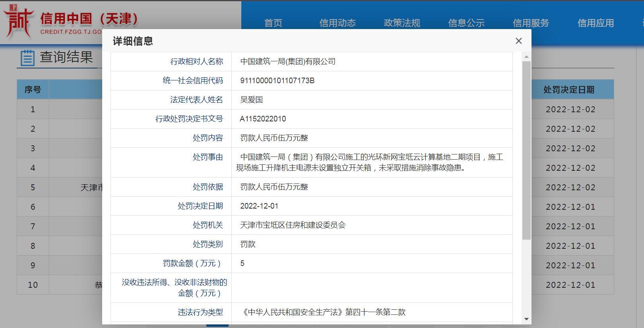644x328 pixels.
Task: Click the dialog scrollbar up arrow
Action: click(x=526, y=57)
